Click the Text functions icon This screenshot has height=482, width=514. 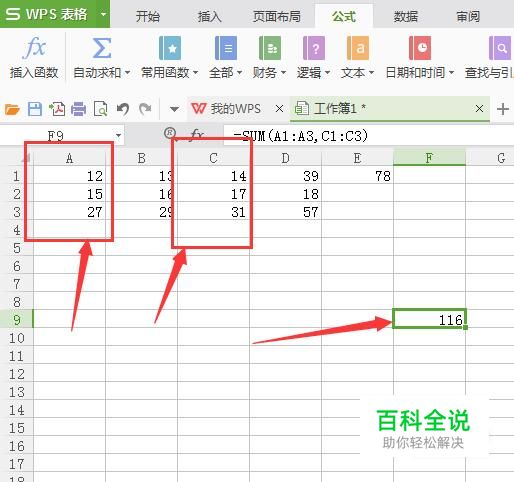tap(358, 48)
